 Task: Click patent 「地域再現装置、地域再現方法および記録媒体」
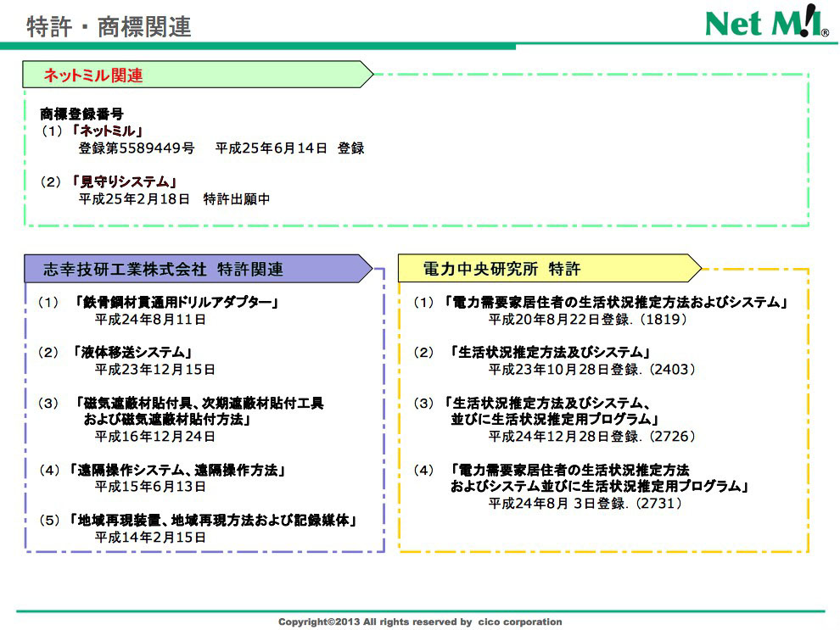[x=213, y=521]
